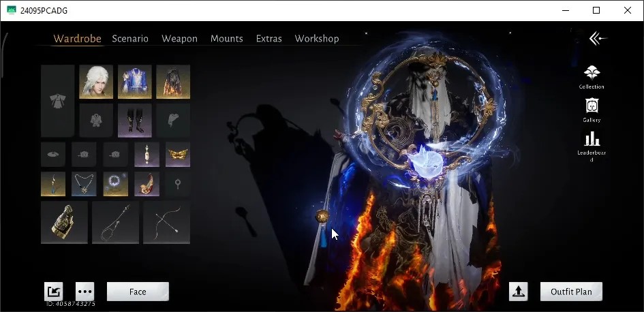Open the Extras tab
The height and width of the screenshot is (312, 644).
pos(269,39)
